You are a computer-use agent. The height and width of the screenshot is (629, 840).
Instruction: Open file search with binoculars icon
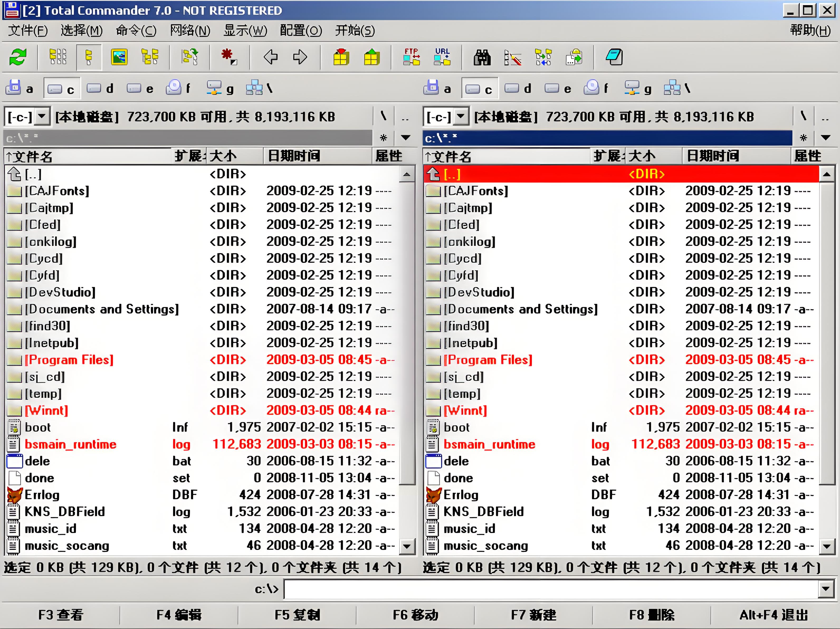tap(482, 57)
